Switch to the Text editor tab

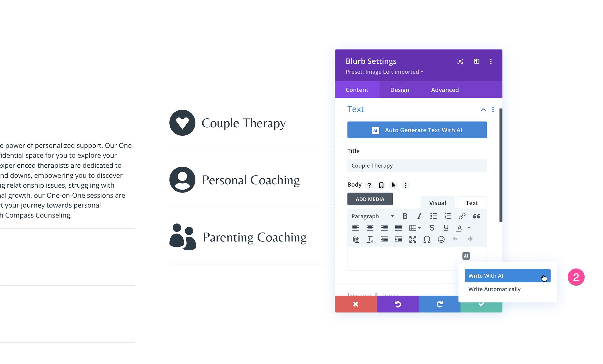(471, 202)
